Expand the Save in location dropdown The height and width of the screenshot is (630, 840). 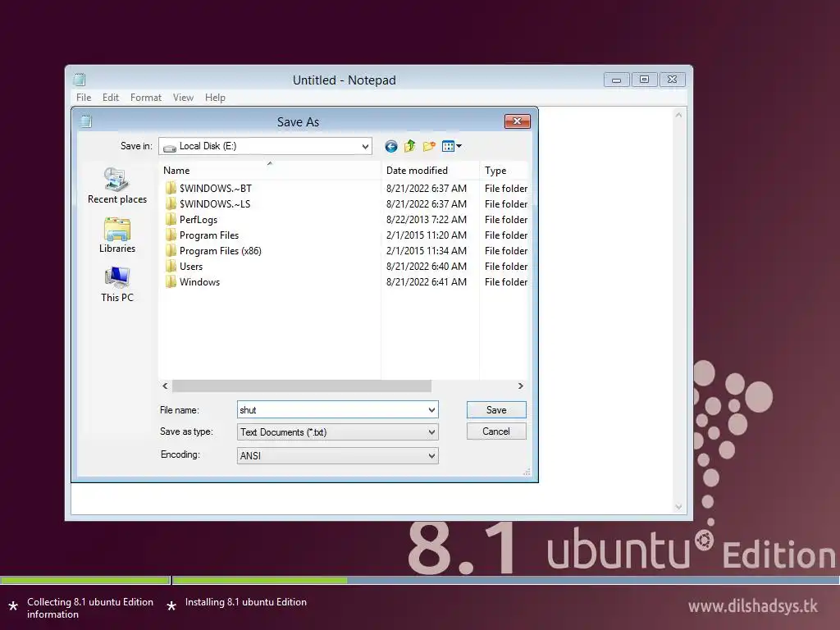tap(365, 146)
